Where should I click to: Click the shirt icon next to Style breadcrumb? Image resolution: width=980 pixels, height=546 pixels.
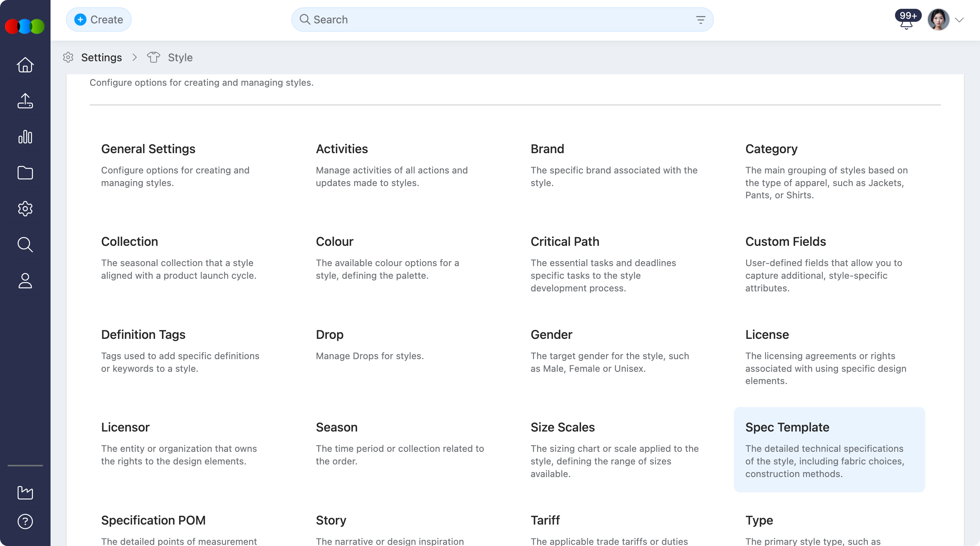tap(153, 57)
